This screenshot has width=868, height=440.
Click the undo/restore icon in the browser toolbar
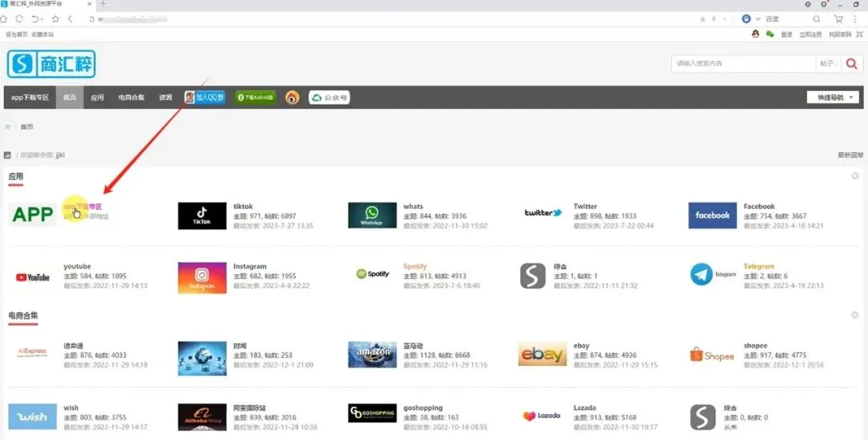point(36,19)
